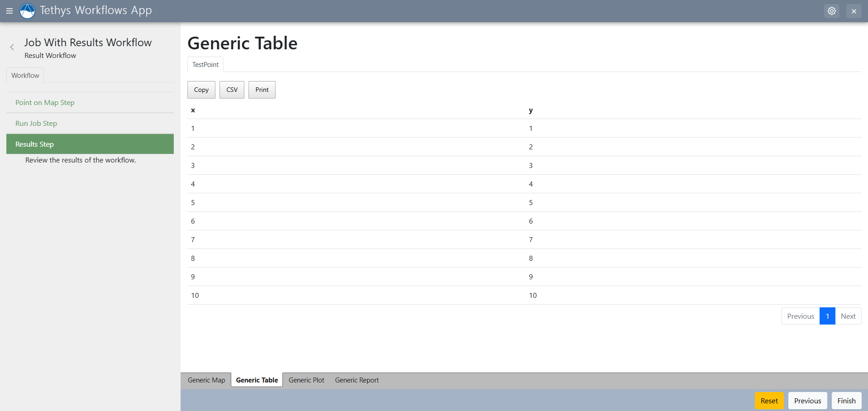The height and width of the screenshot is (411, 868).
Task: Select the TestPoint tab
Action: pyautogui.click(x=205, y=64)
